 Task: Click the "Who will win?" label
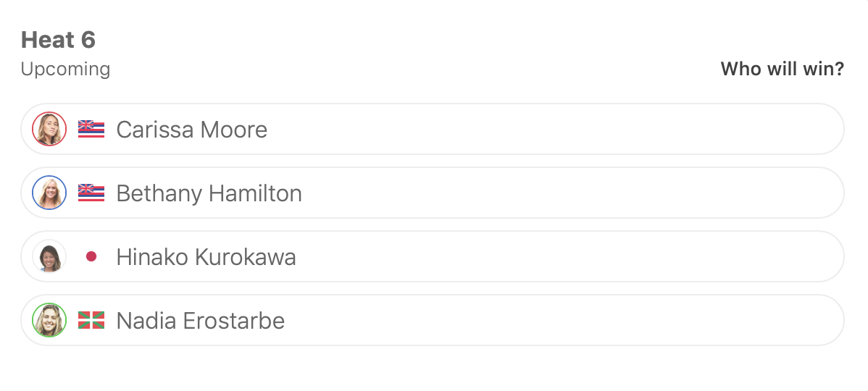pyautogui.click(x=782, y=70)
